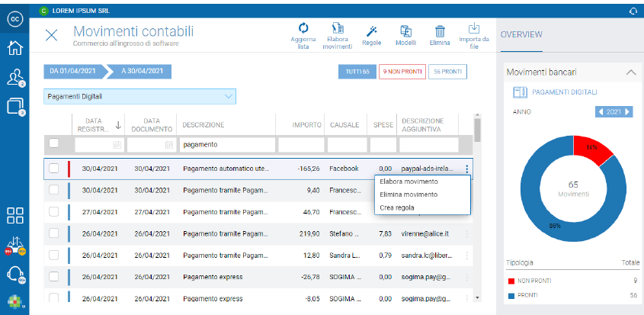Open three-dot menu for Facebook row
Image resolution: width=644 pixels, height=315 pixels.
(466, 169)
